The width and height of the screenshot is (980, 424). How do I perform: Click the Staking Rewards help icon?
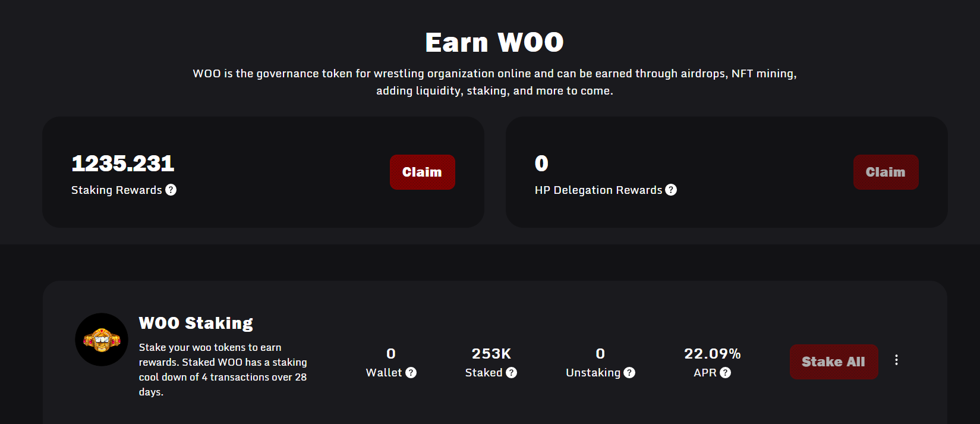tap(171, 190)
